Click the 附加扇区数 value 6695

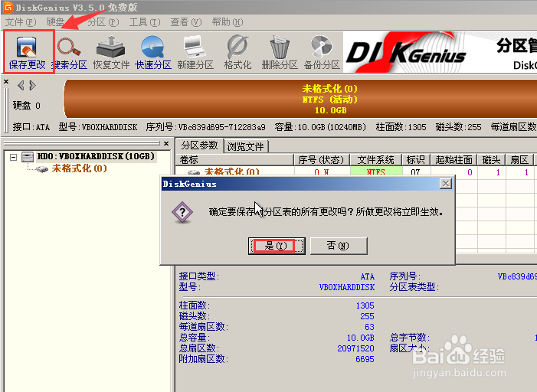[365, 359]
